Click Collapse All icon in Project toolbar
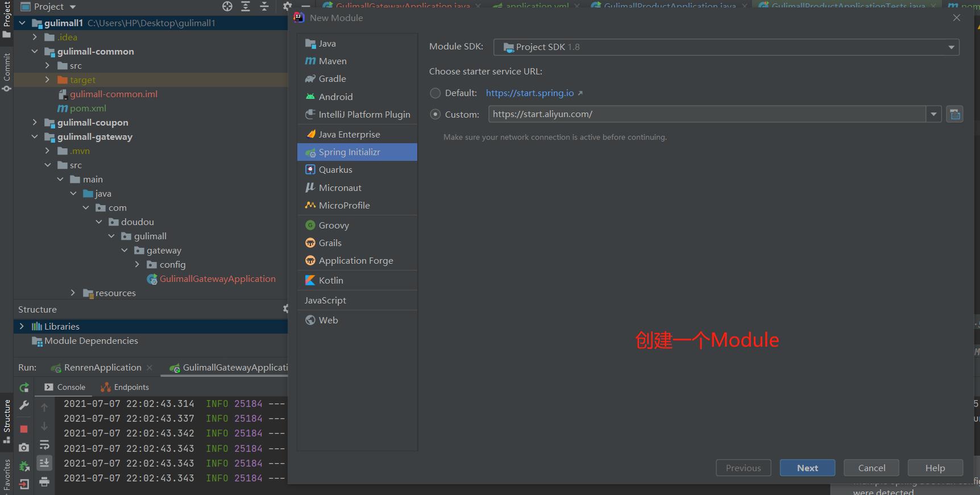This screenshot has width=980, height=495. [264, 6]
